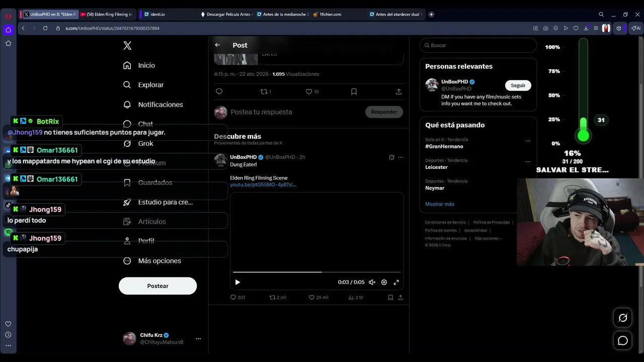Viewport: 644px width, 362px height.
Task: Open the Neymar trend
Action: [x=435, y=188]
